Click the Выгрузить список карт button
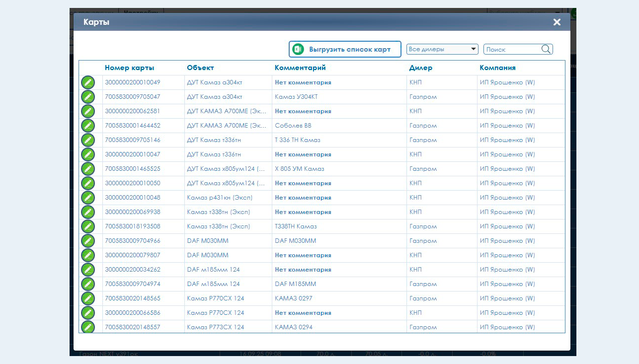This screenshot has height=364, width=639. pyautogui.click(x=345, y=49)
